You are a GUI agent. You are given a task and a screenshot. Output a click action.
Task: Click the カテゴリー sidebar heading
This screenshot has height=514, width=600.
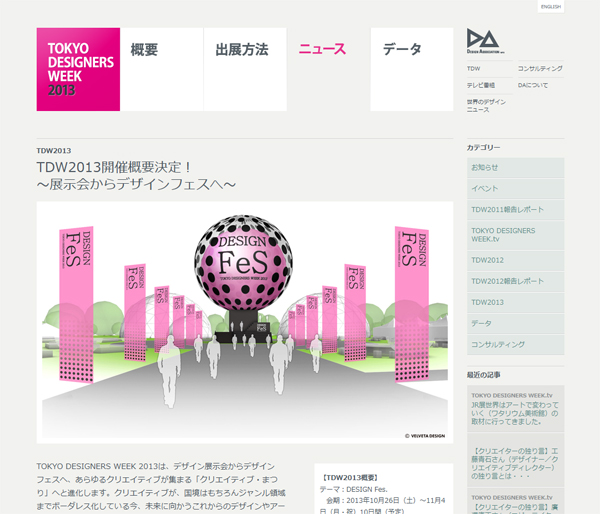(x=483, y=148)
